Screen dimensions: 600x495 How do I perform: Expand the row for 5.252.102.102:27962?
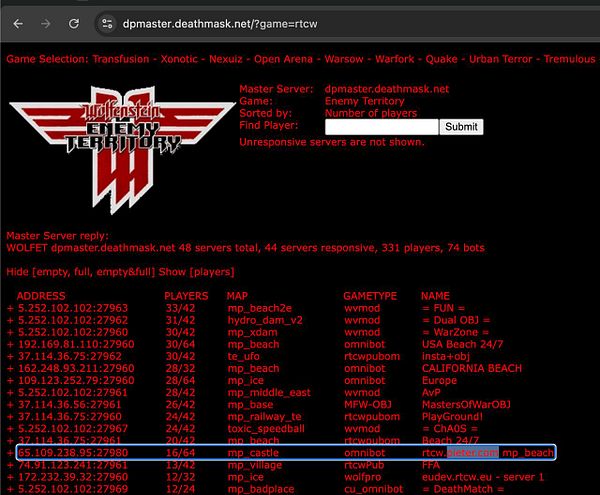click(x=10, y=320)
